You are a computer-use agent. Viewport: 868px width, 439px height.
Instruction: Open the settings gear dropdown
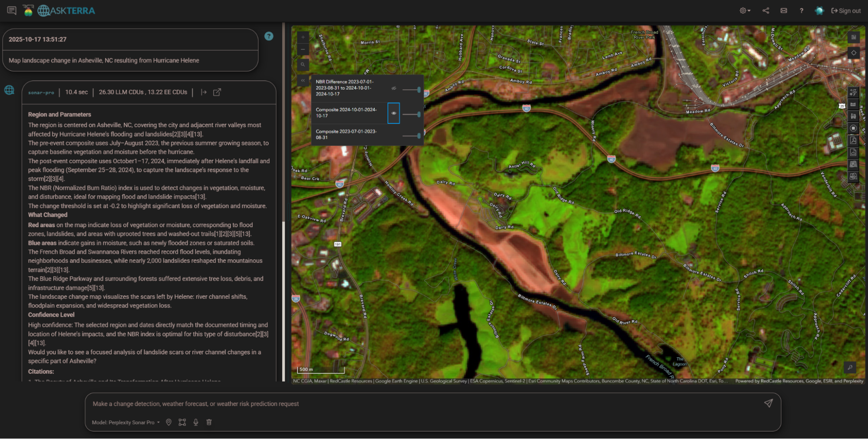(x=745, y=11)
